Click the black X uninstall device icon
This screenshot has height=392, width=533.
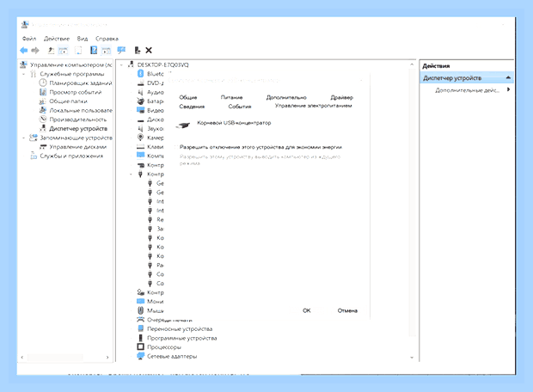(x=149, y=51)
